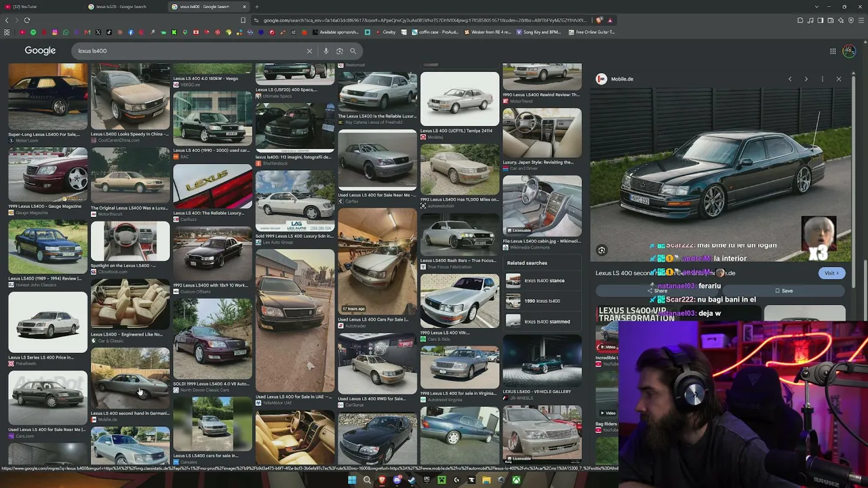This screenshot has height=488, width=868.
Task: Open the 1999 Lexus LS400 Gauge Magazine thumbnail
Action: 47,174
